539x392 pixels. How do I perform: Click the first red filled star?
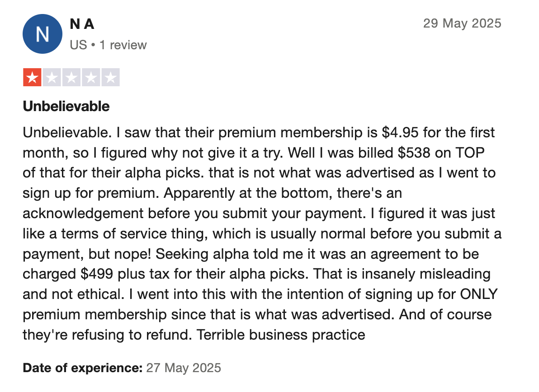point(32,77)
